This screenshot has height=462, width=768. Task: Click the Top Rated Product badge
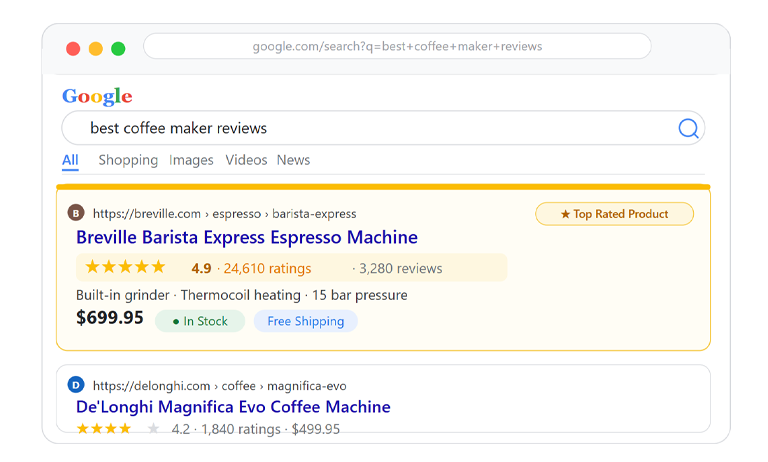pyautogui.click(x=614, y=214)
